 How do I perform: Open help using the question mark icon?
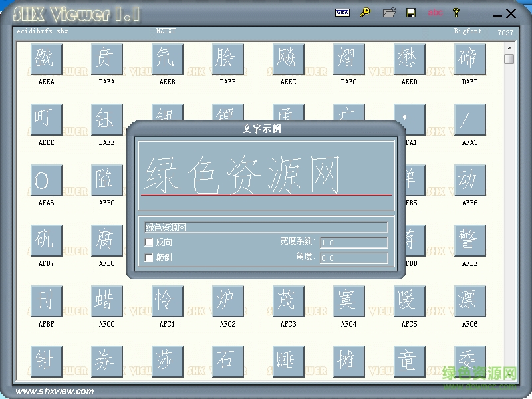(457, 13)
